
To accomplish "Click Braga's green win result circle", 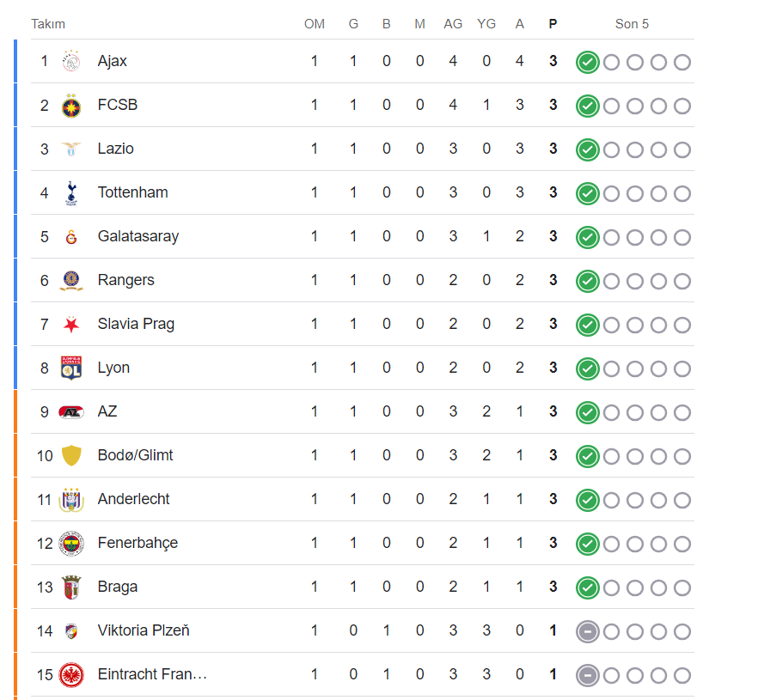I will (587, 587).
